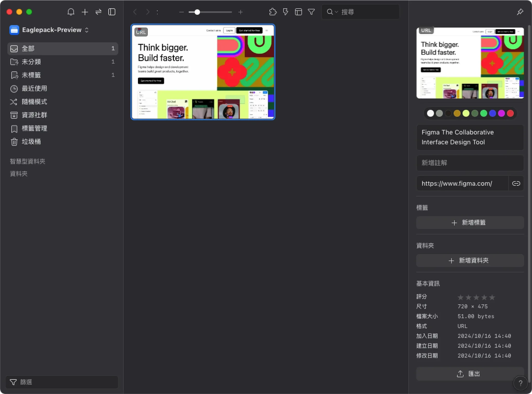Screen dimensions: 532x394
Task: Click the 標籤 section label in inspector
Action: (422, 208)
